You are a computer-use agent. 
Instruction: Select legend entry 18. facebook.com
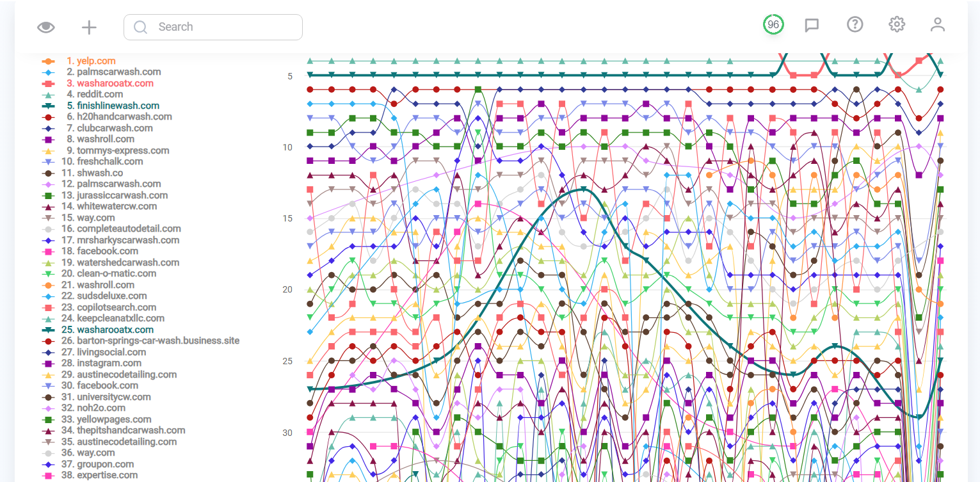pos(90,251)
